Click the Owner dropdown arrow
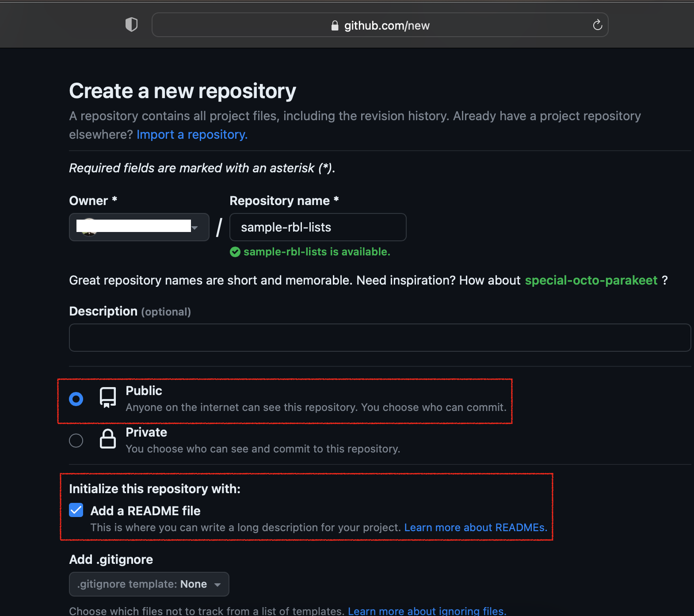694x616 pixels. [x=194, y=228]
